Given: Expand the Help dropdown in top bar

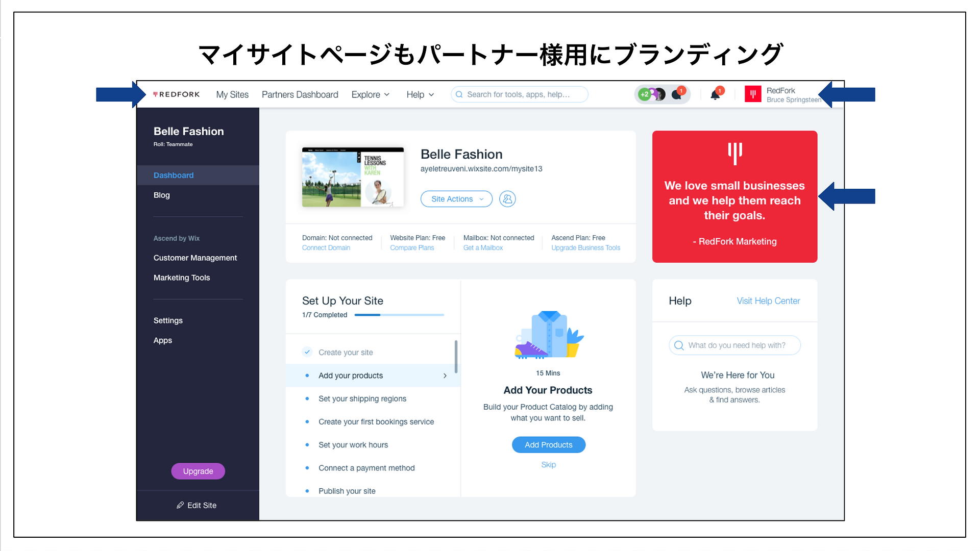Looking at the screenshot, I should point(420,94).
